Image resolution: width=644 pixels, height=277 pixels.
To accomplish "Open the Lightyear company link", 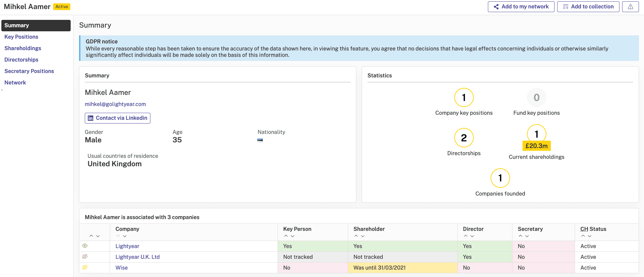I will tap(127, 246).
